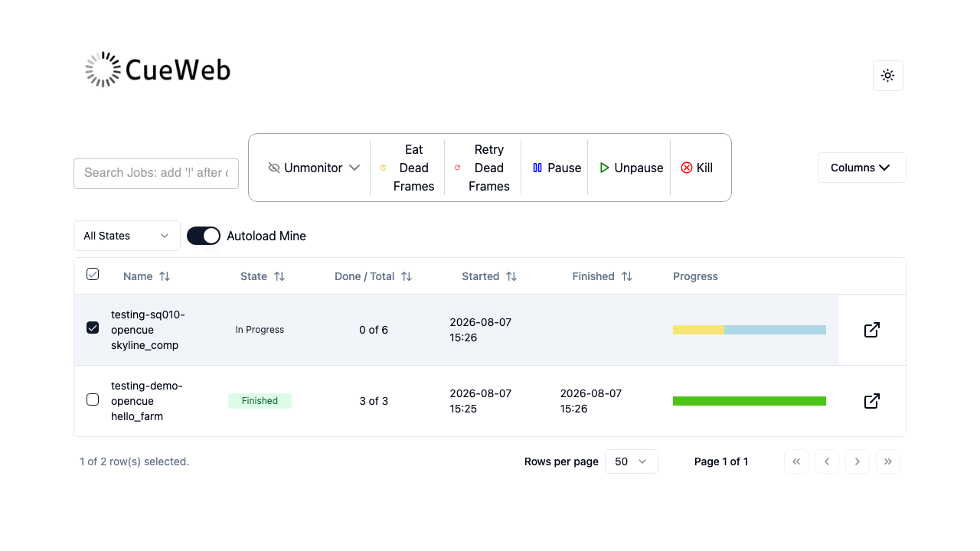Check the testing-demo hello_farm row checkbox
980x551 pixels.
[x=93, y=399]
